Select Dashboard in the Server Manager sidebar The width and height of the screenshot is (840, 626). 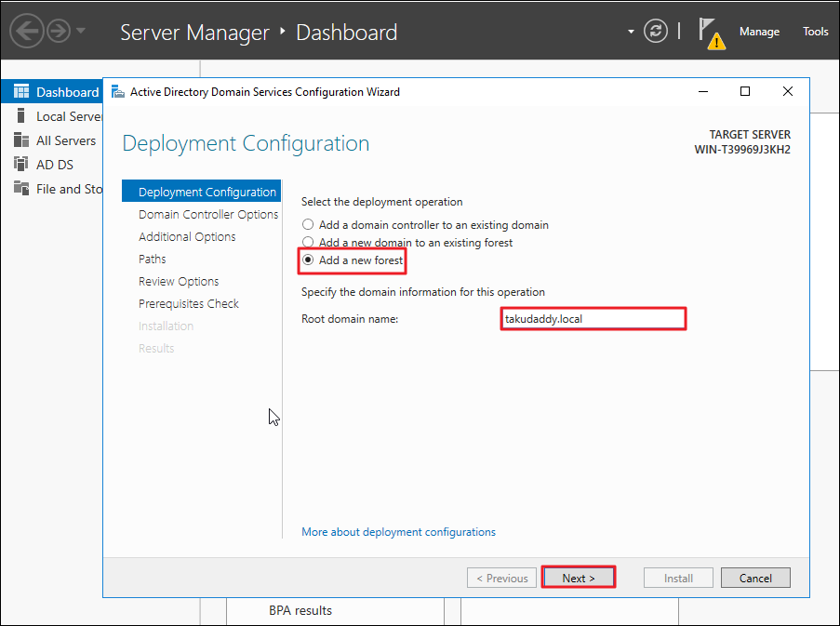click(52, 92)
